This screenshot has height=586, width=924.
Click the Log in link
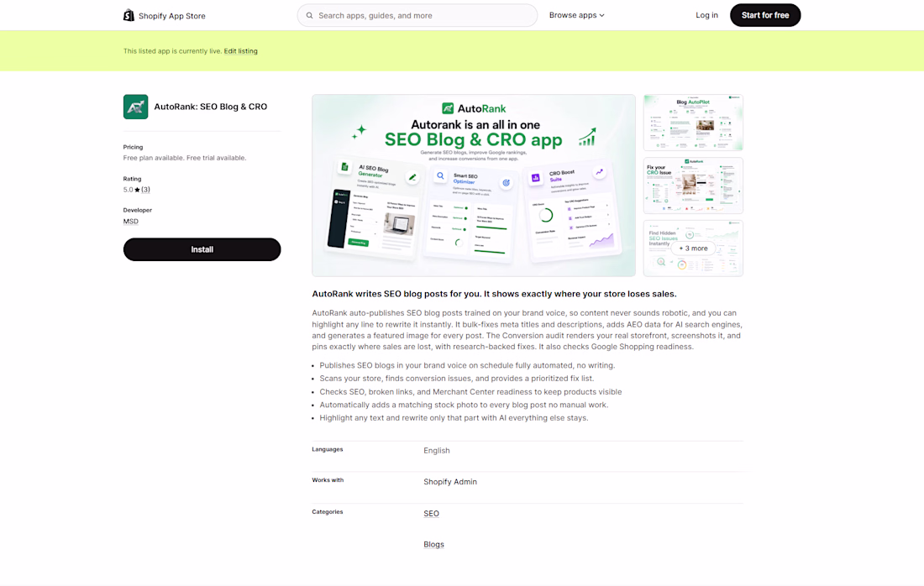[706, 15]
